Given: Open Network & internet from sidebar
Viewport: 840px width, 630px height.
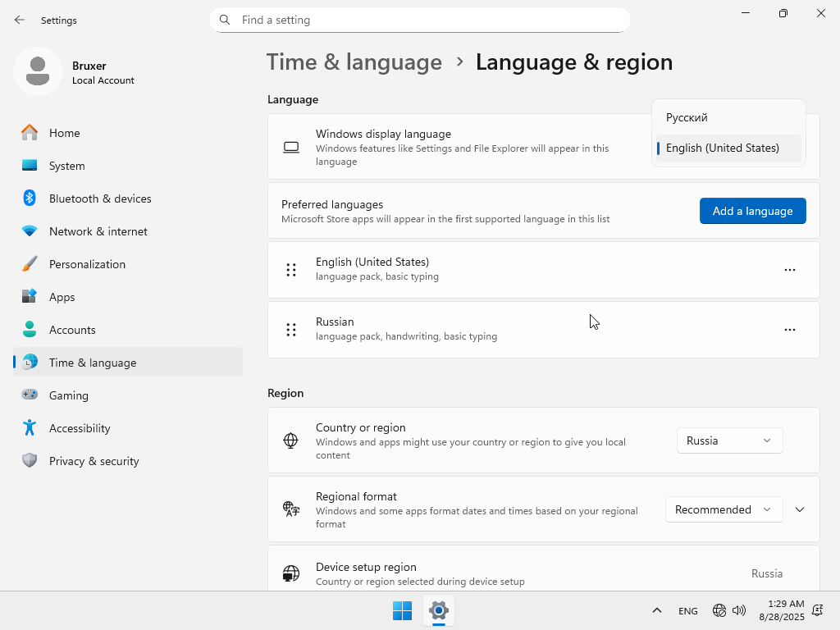Looking at the screenshot, I should (98, 231).
